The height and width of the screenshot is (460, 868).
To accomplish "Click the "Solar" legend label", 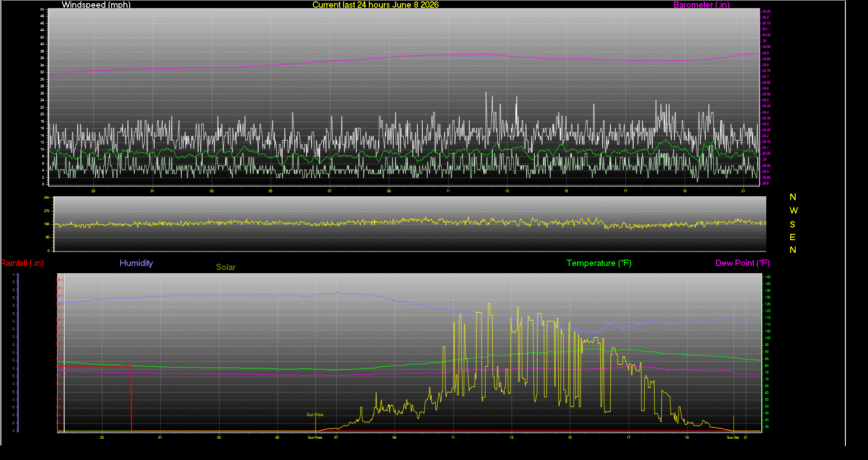I will [x=226, y=267].
